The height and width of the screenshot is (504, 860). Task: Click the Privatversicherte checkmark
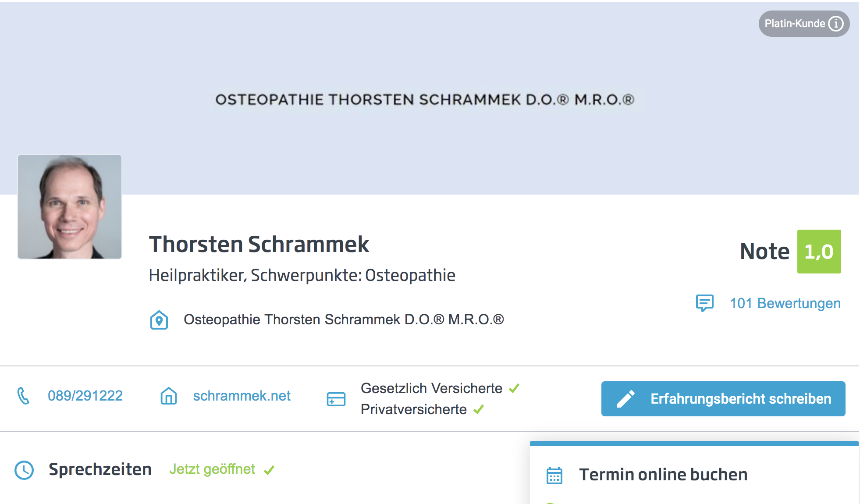tap(479, 409)
